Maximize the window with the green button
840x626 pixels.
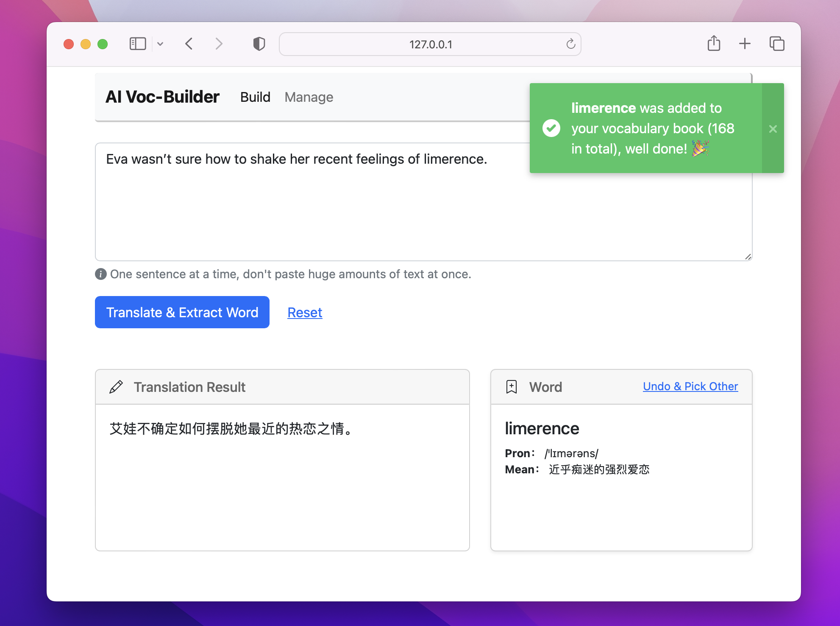[103, 44]
